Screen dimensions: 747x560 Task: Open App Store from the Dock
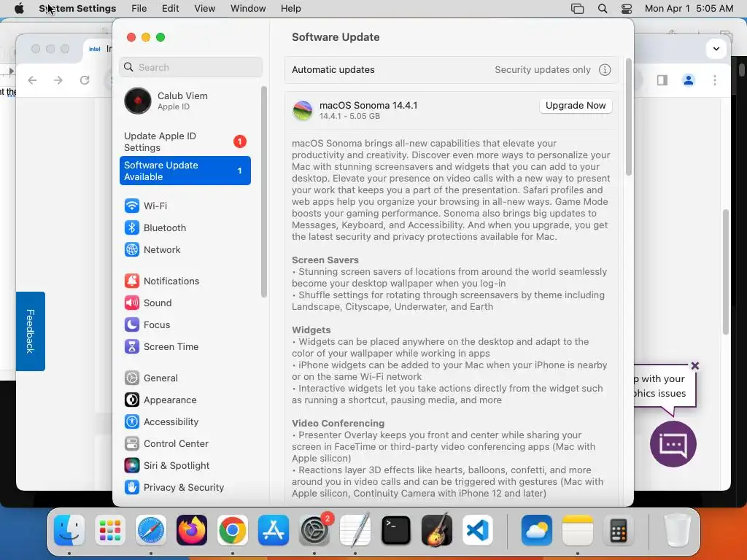click(274, 530)
